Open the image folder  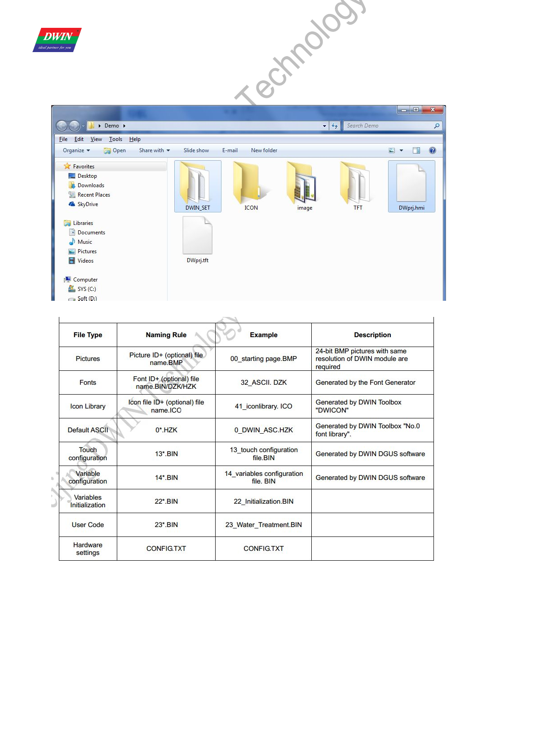[x=304, y=186]
